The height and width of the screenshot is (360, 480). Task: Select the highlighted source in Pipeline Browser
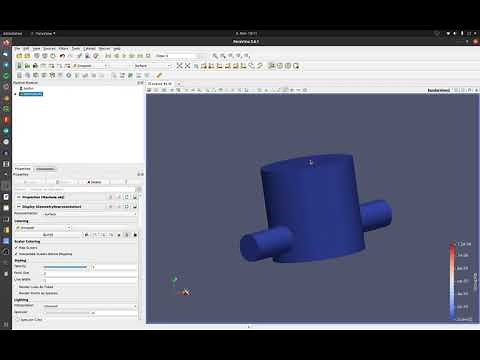point(31,94)
